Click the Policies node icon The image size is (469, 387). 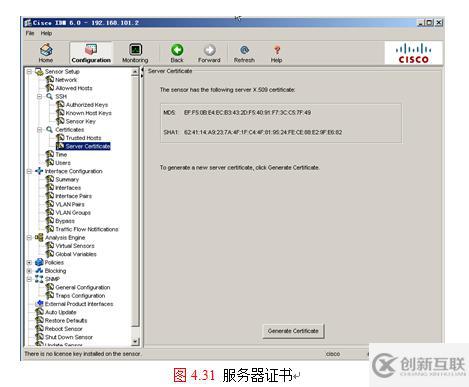pos(39,262)
